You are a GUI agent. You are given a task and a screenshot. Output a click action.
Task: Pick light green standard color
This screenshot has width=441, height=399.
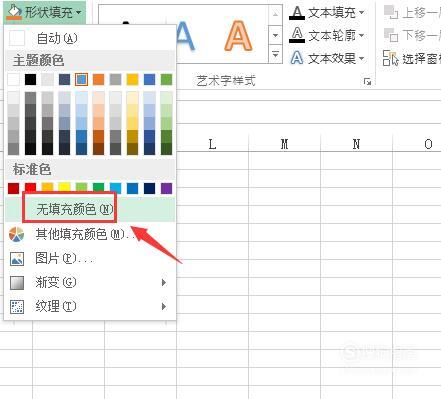[x=81, y=187]
